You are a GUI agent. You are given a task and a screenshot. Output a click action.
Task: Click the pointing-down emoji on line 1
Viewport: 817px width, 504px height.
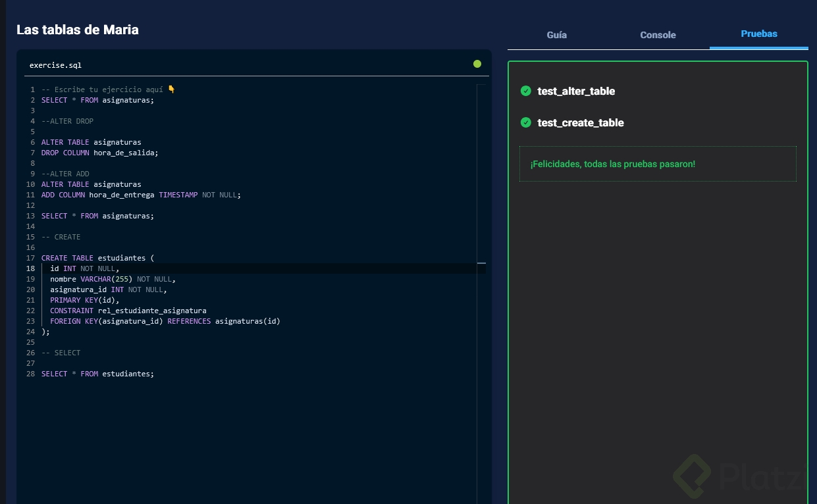(172, 89)
